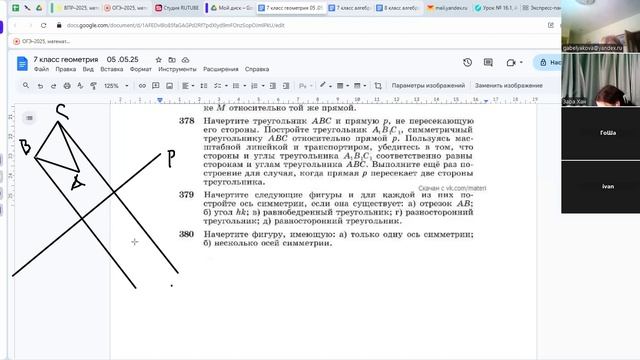Open line and paragraph spacing

[204, 86]
